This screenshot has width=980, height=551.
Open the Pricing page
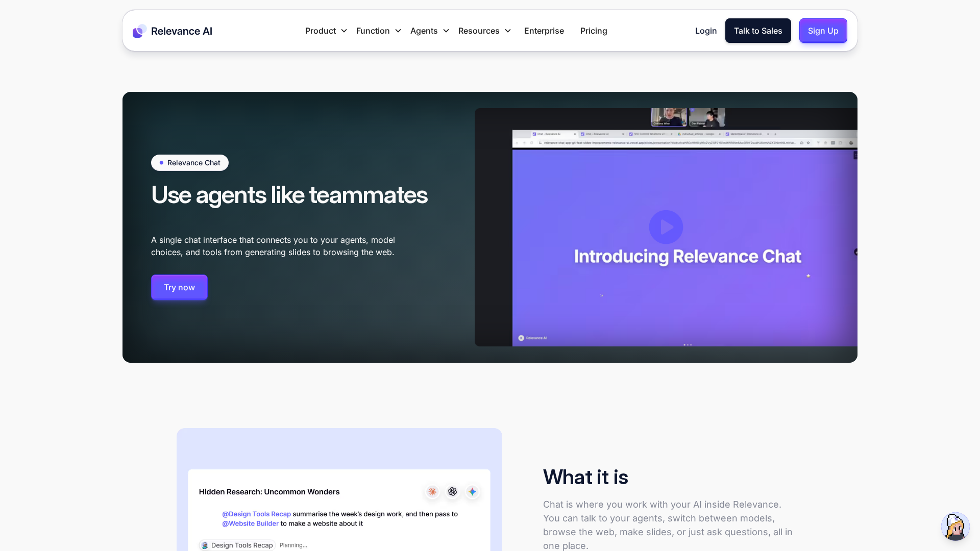[593, 31]
